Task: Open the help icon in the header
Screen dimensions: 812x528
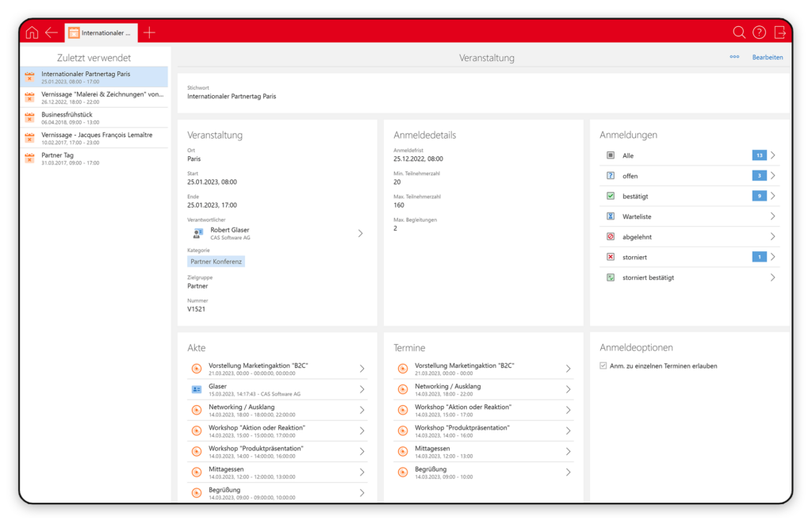Action: pyautogui.click(x=760, y=33)
